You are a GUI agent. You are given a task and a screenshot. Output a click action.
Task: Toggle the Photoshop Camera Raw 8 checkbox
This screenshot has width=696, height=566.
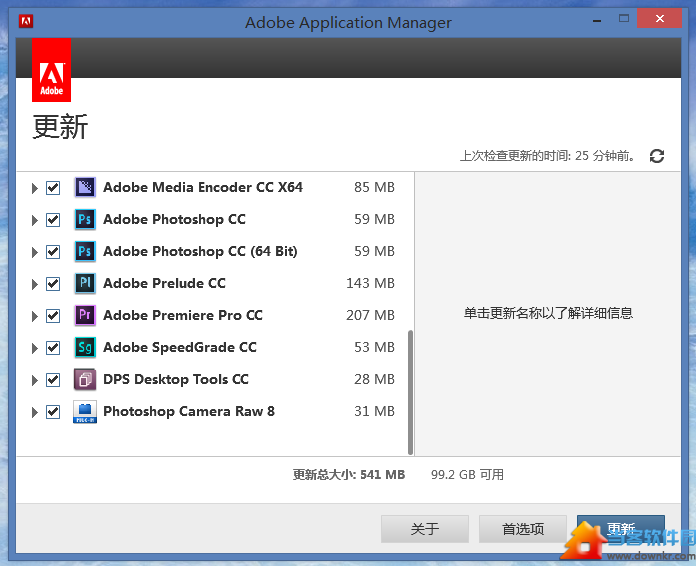53,411
